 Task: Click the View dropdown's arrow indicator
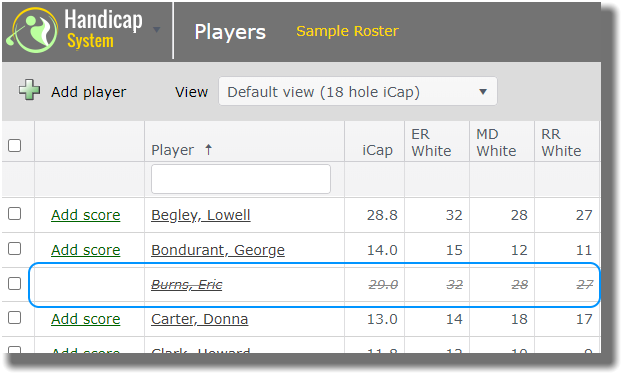click(483, 92)
